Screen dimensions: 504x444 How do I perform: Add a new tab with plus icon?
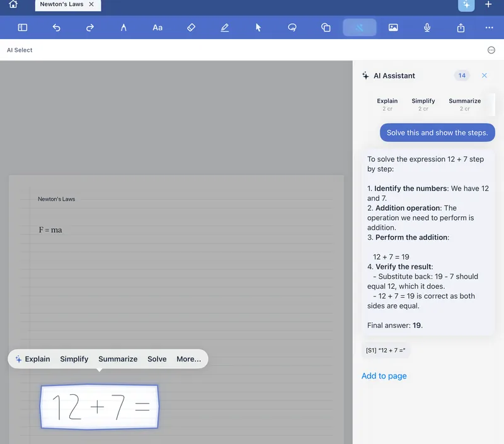[488, 4]
